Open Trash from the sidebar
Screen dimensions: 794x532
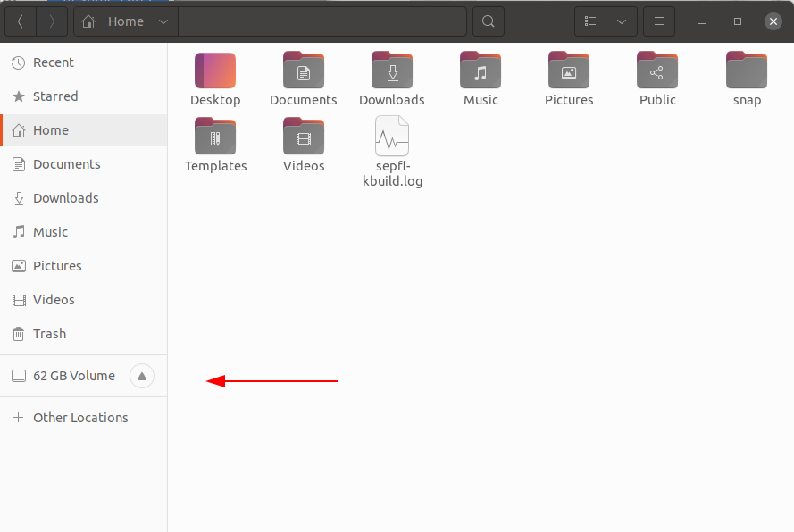point(49,334)
